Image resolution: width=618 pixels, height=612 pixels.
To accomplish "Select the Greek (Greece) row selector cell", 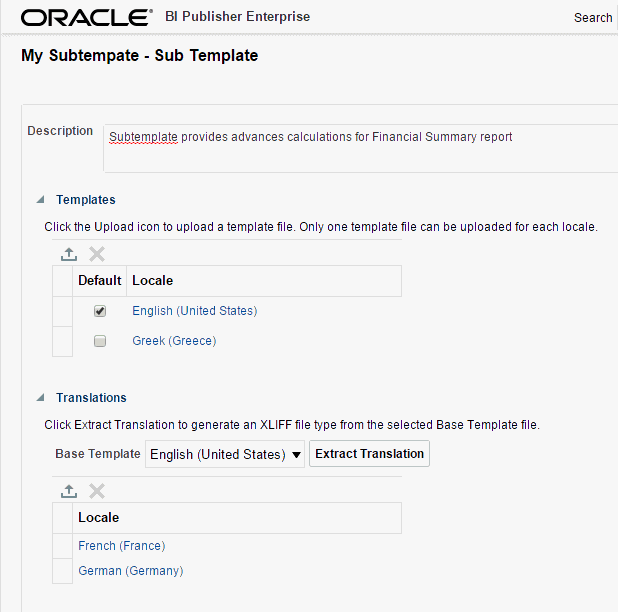I will tap(62, 341).
